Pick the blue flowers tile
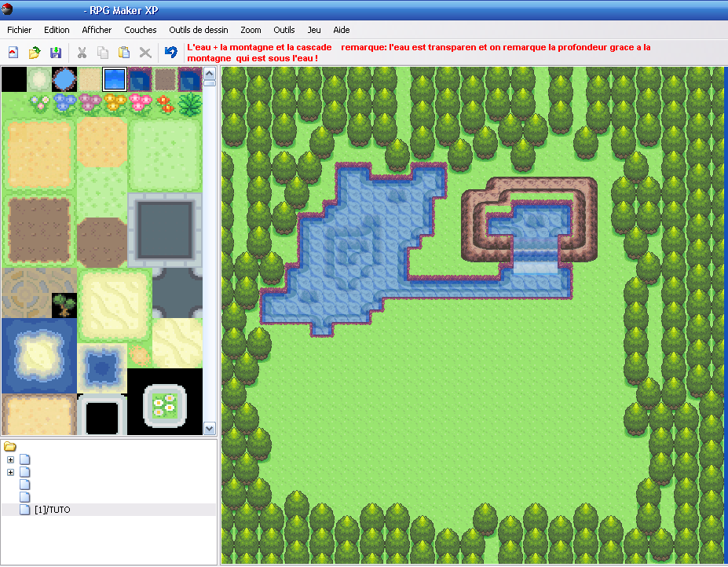Viewport: 728px width, 567px height. click(64, 103)
